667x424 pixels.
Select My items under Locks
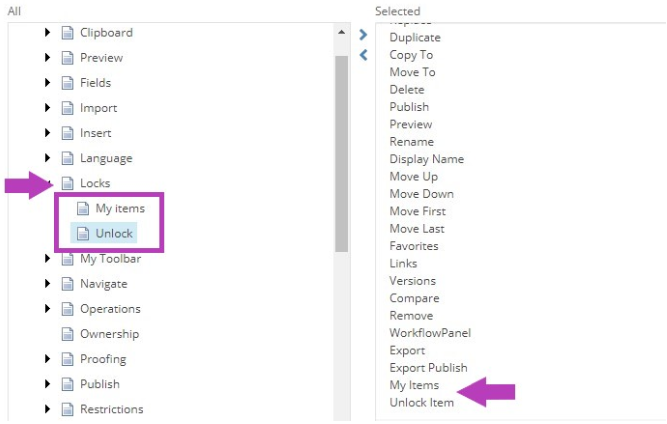tap(120, 208)
